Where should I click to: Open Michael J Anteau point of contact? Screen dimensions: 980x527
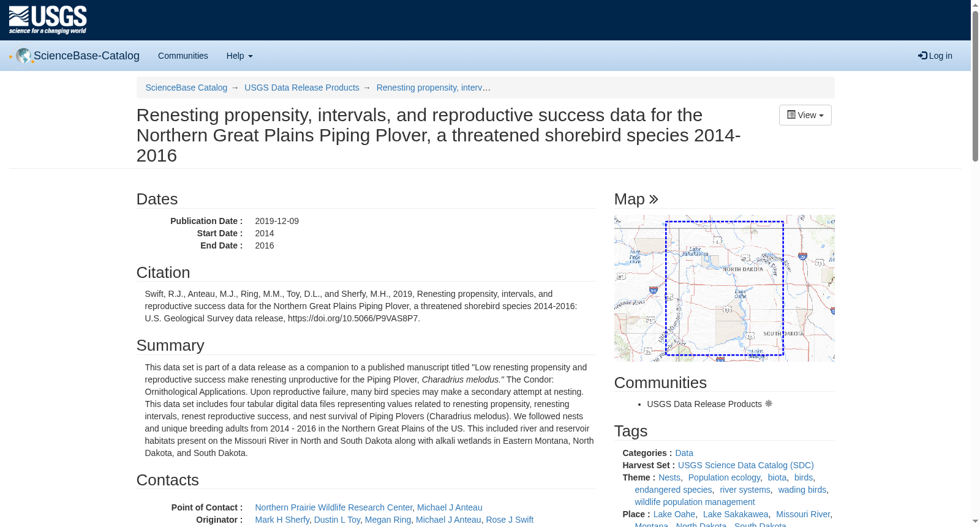click(450, 507)
